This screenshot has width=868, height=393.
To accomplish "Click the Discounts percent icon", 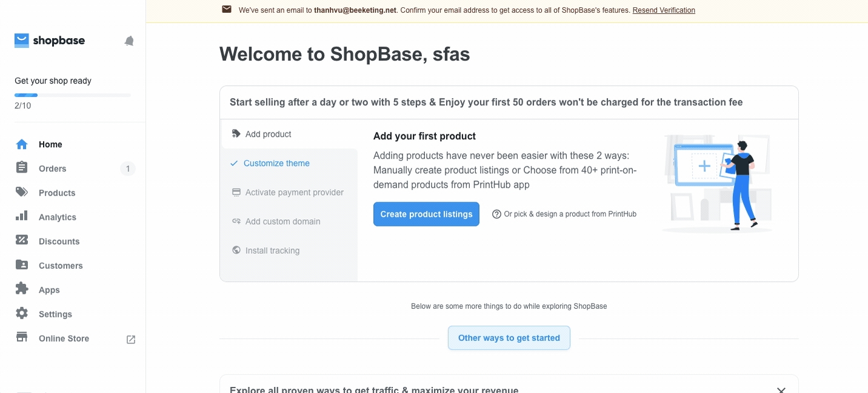I will (22, 240).
